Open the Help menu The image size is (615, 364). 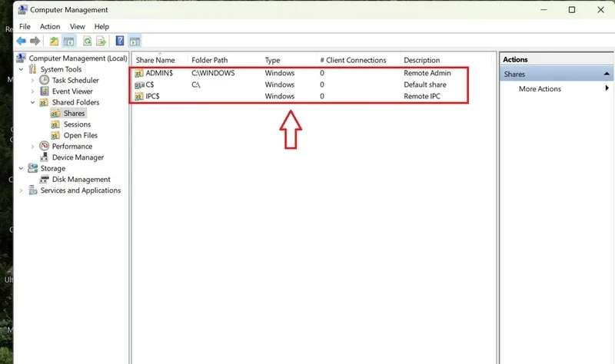(x=101, y=26)
